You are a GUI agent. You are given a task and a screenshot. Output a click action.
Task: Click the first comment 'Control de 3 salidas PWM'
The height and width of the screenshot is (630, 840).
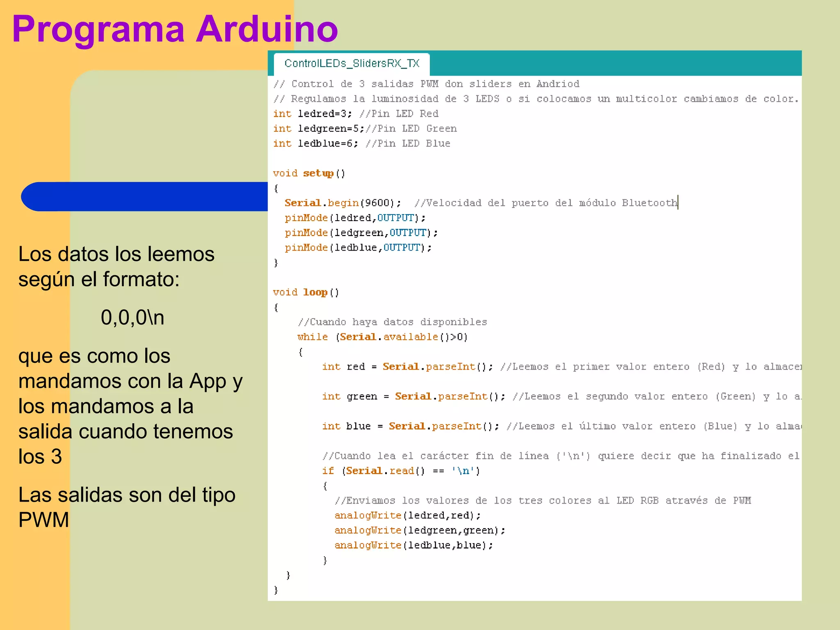[426, 84]
